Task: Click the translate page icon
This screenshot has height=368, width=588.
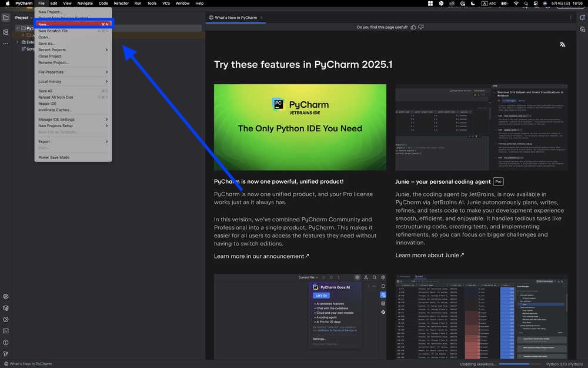Action: tap(562, 45)
